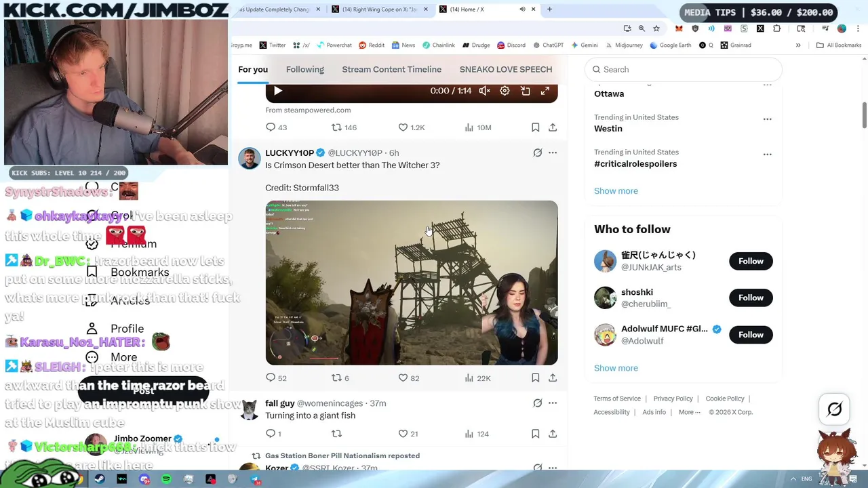The image size is (868, 488).
Task: Bookmark the LUCKYY10P Crimson Desert post
Action: pos(535,378)
